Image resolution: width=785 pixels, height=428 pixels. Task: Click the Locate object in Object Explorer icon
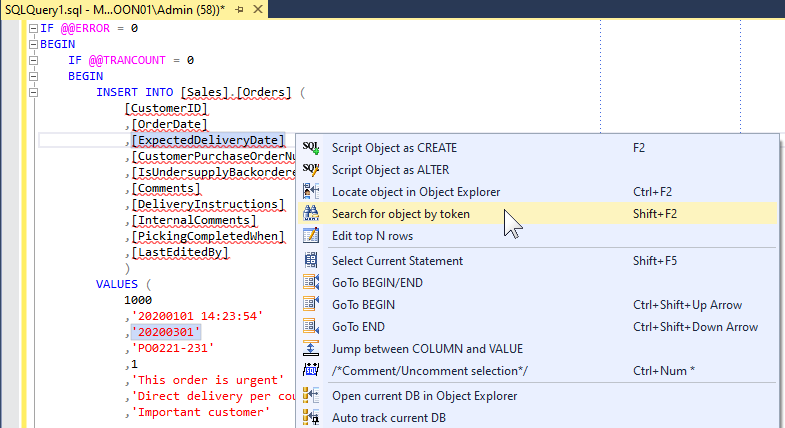coord(311,192)
